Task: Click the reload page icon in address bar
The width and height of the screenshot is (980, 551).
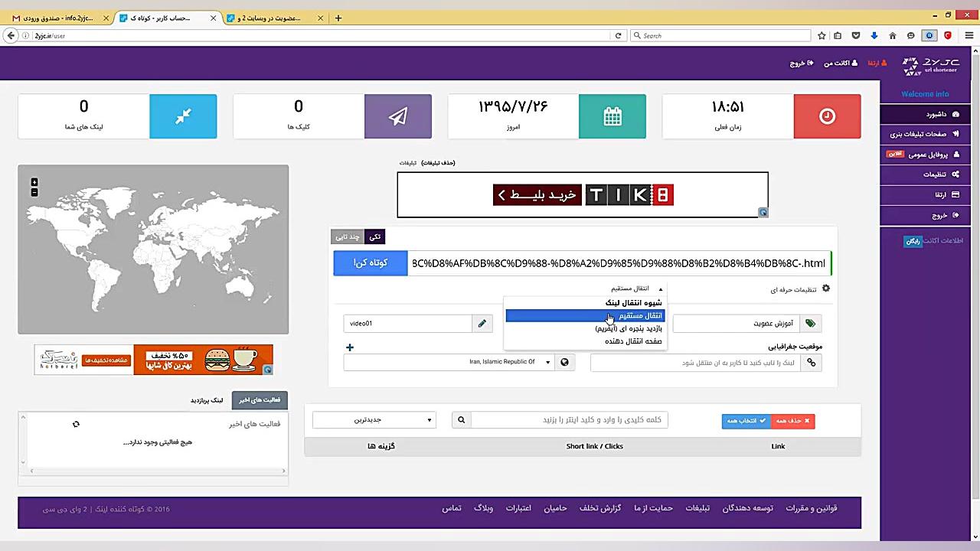Action: [618, 35]
